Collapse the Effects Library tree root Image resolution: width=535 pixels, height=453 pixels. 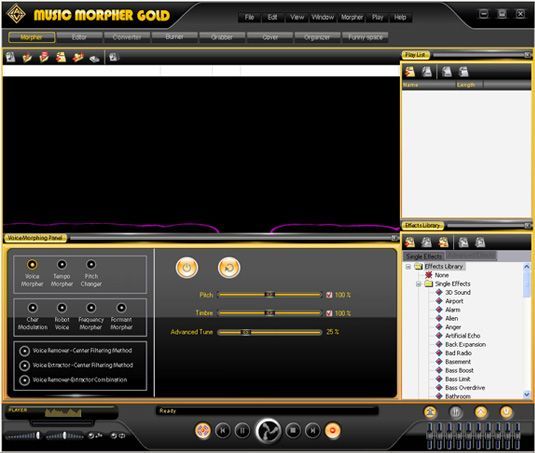[408, 266]
